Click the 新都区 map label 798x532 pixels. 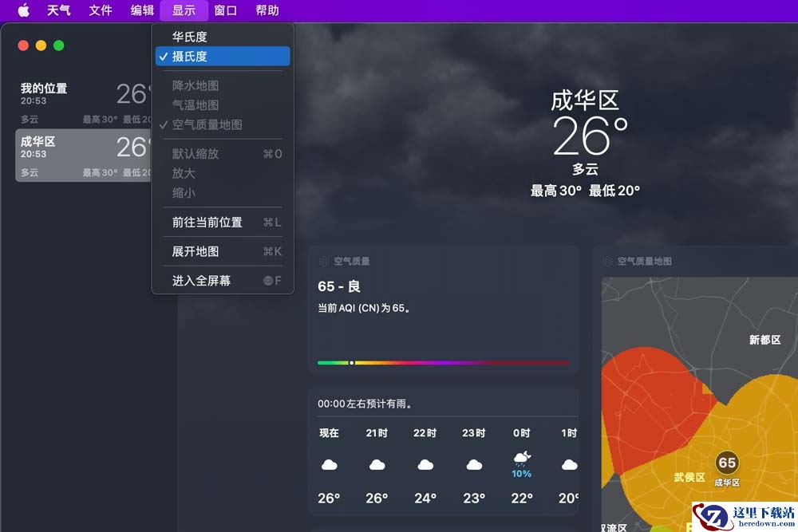765,340
